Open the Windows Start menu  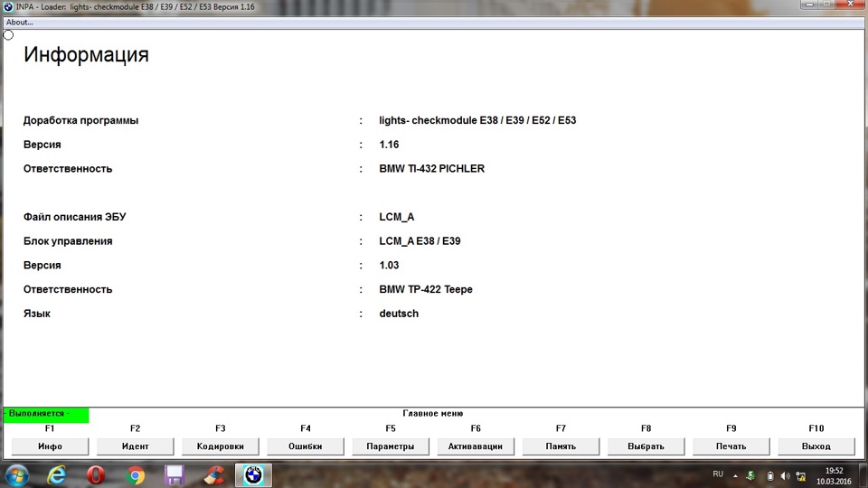pos(16,475)
